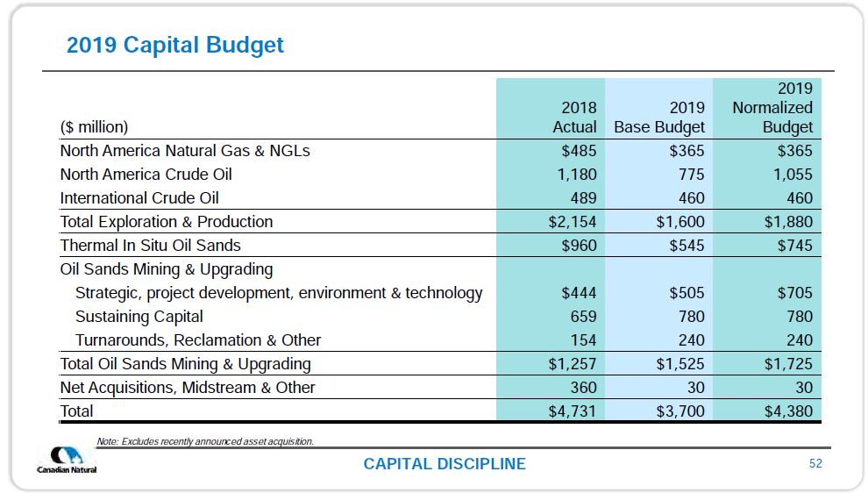Select 460 in the Base Budget column
Viewport: 868px width, 493px height.
[x=692, y=197]
